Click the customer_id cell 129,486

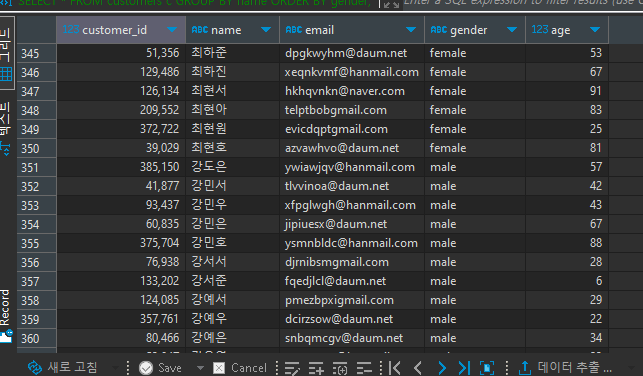(x=121, y=72)
